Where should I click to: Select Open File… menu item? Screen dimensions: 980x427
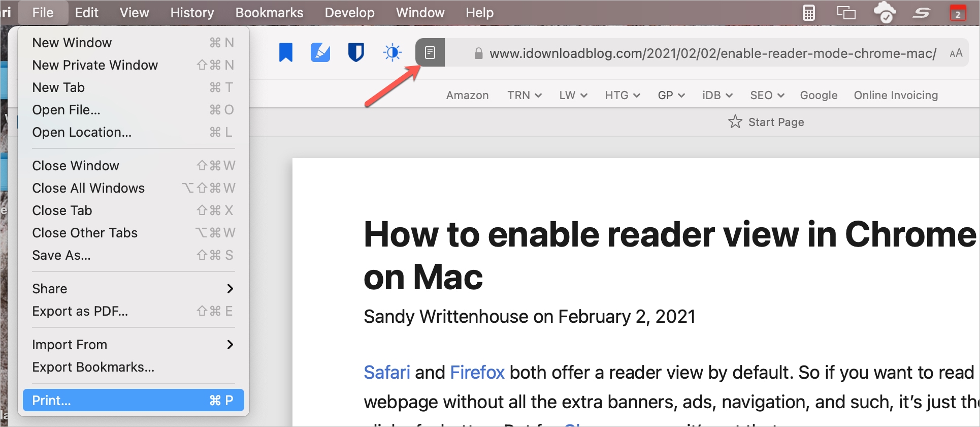133,110
